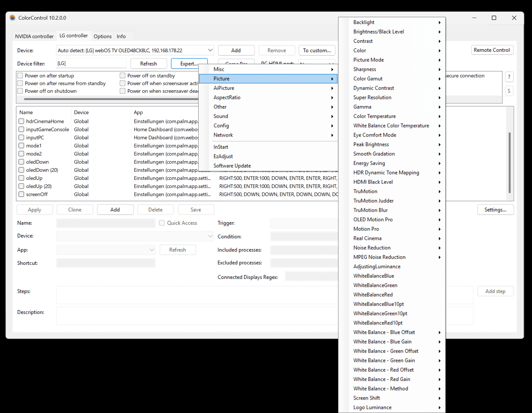Enable Power on after startup

(20, 76)
